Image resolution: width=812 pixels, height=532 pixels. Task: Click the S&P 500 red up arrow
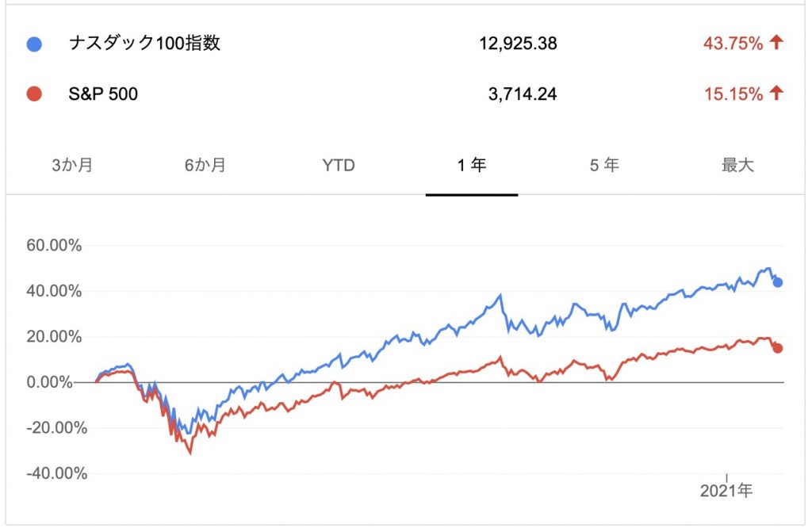776,93
